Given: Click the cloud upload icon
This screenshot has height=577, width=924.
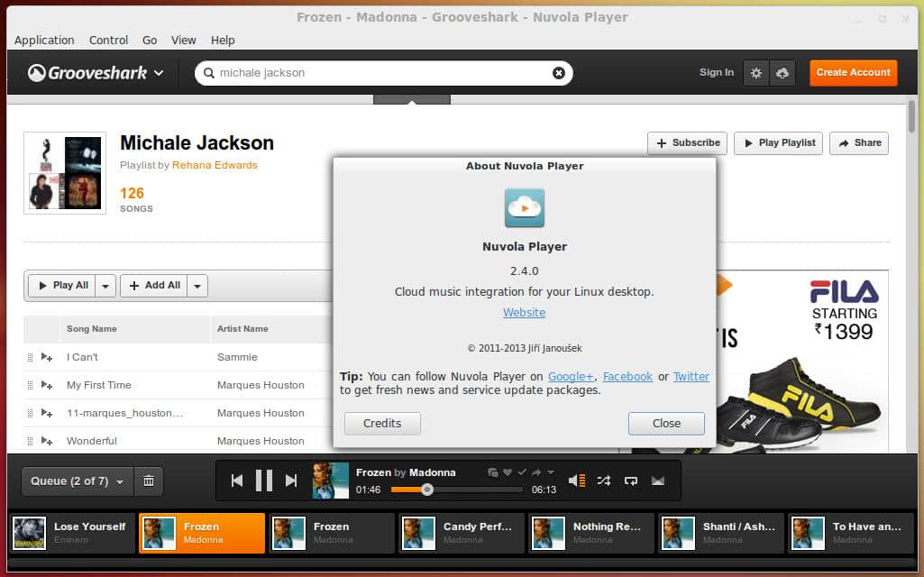Looking at the screenshot, I should point(782,73).
